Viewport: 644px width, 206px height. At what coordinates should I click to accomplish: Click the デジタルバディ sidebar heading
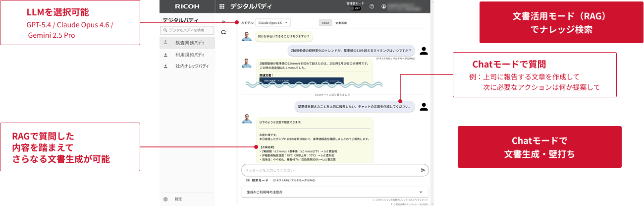click(x=180, y=21)
